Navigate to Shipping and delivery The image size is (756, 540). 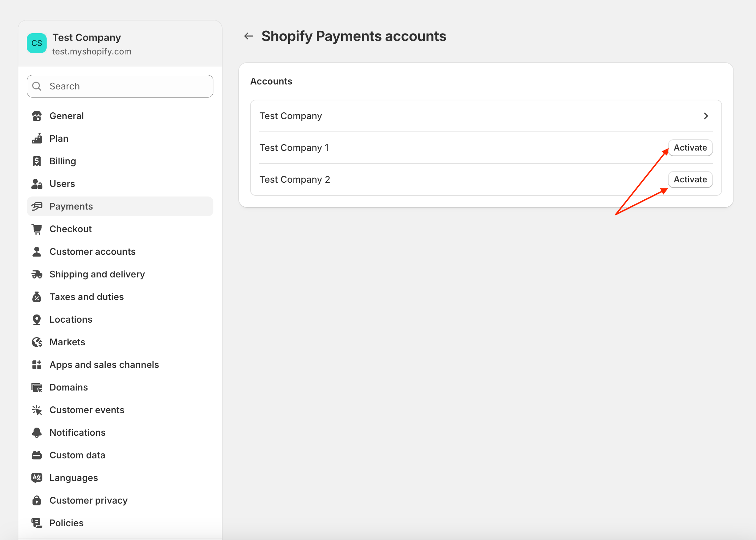pyautogui.click(x=120, y=274)
